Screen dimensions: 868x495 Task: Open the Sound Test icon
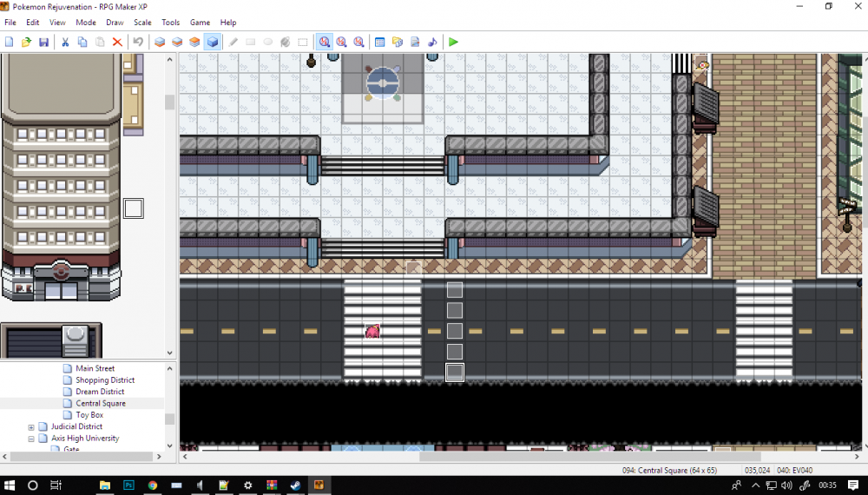pos(432,42)
